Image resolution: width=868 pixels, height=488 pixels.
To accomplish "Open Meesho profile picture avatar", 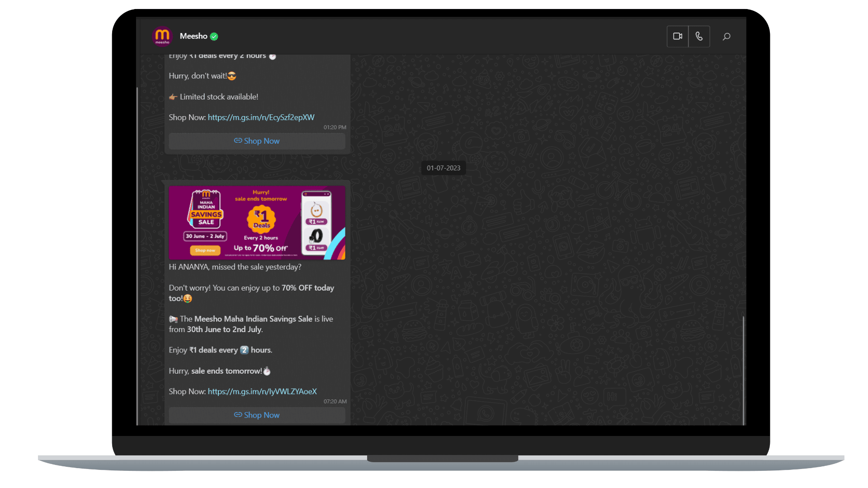I will pos(162,36).
